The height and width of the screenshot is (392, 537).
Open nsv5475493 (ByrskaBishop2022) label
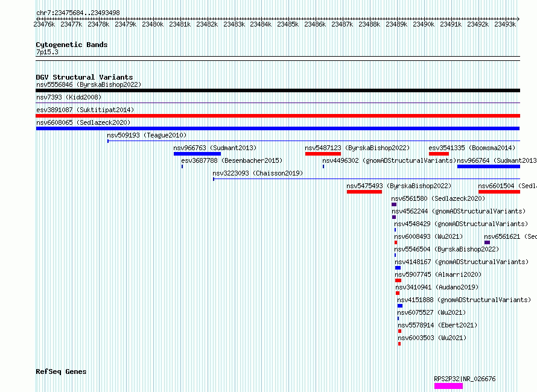pyautogui.click(x=399, y=186)
